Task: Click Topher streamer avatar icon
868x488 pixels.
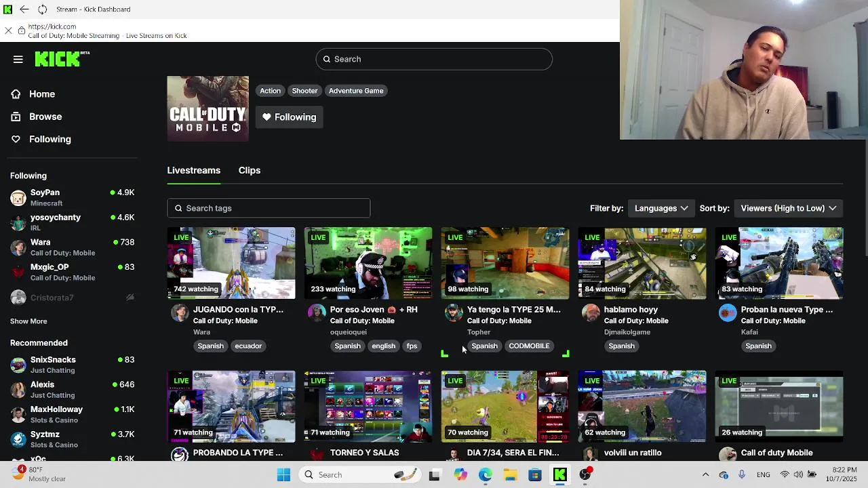Action: coord(454,312)
